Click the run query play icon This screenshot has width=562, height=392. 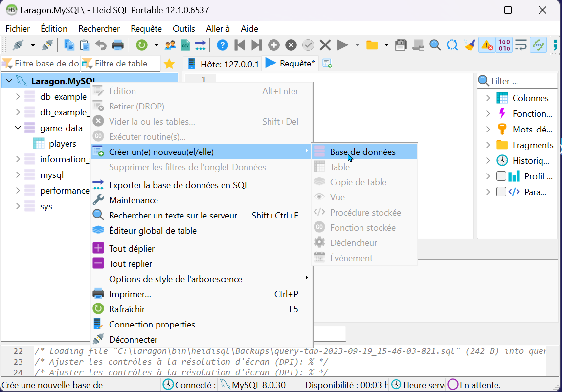click(343, 45)
